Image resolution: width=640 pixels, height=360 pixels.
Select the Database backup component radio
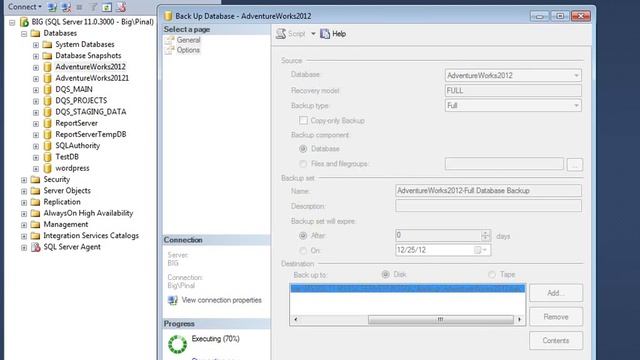[303, 149]
